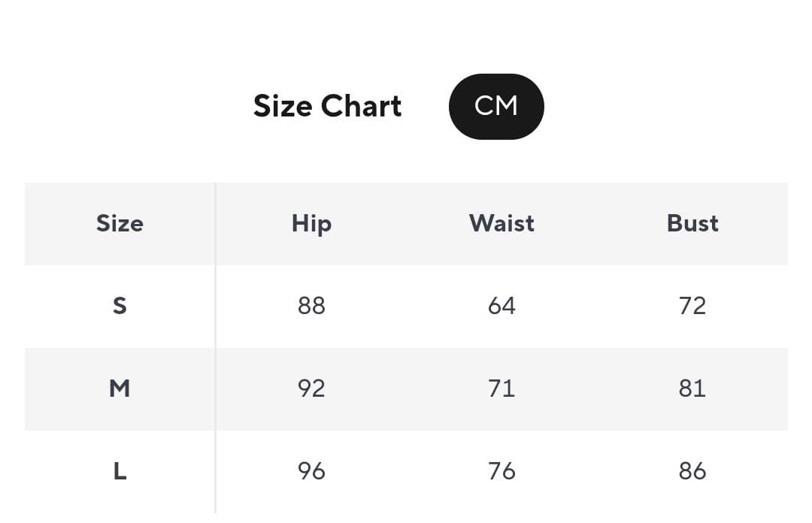Click the waist value 64
812x523 pixels.
click(x=501, y=306)
